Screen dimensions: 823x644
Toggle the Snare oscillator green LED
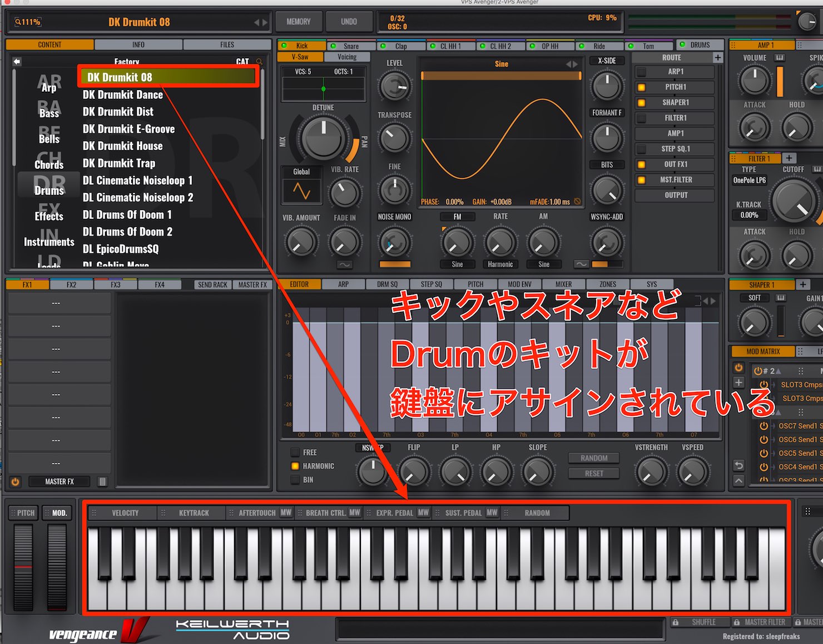click(333, 46)
